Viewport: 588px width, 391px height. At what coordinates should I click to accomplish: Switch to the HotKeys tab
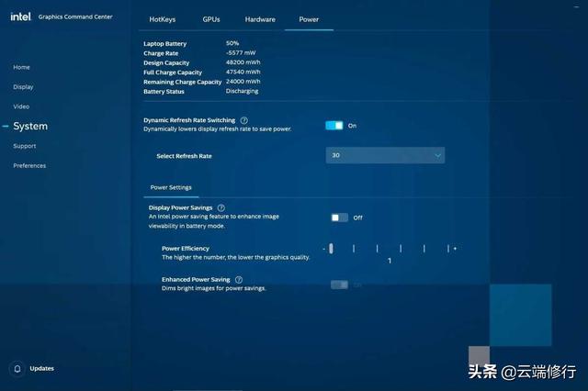[x=163, y=19]
